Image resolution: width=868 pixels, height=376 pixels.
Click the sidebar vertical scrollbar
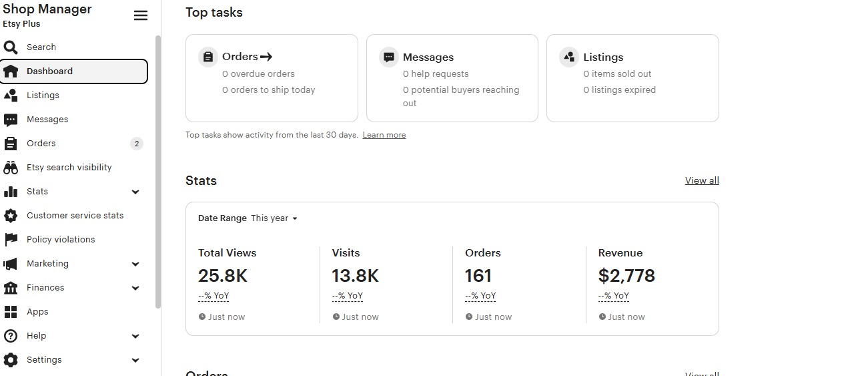tap(158, 172)
